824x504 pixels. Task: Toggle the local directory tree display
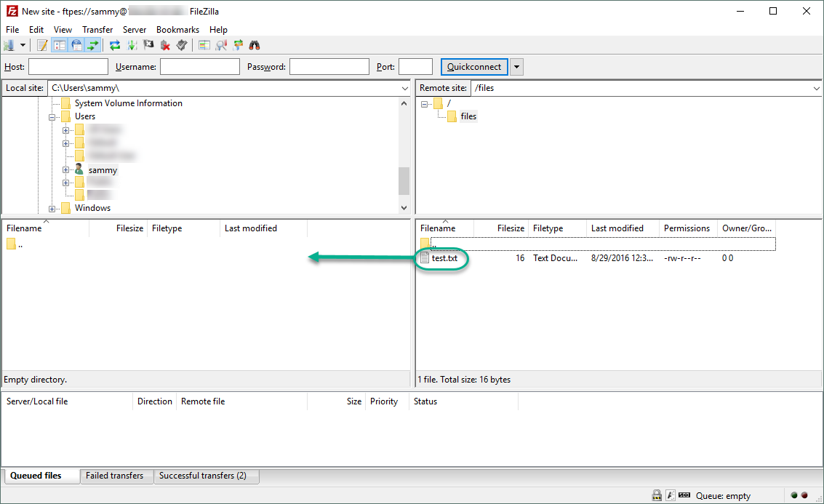point(60,45)
